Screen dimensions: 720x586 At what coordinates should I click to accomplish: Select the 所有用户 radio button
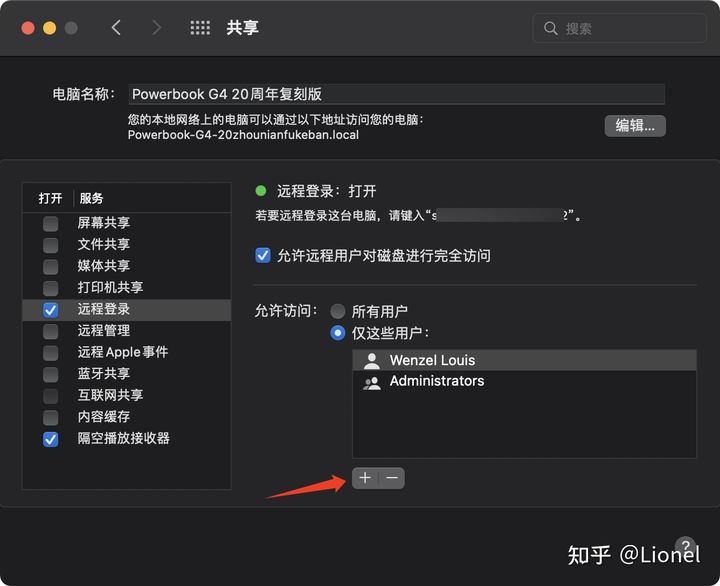pyautogui.click(x=338, y=311)
